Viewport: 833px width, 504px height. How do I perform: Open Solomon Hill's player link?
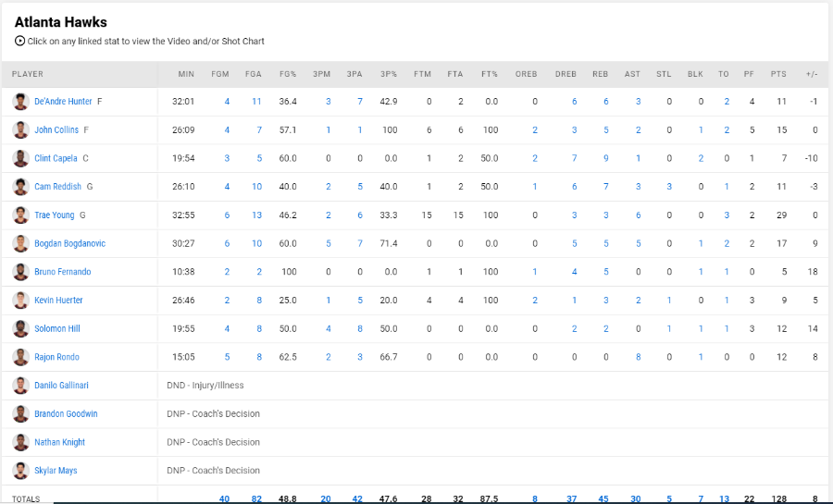pos(57,328)
